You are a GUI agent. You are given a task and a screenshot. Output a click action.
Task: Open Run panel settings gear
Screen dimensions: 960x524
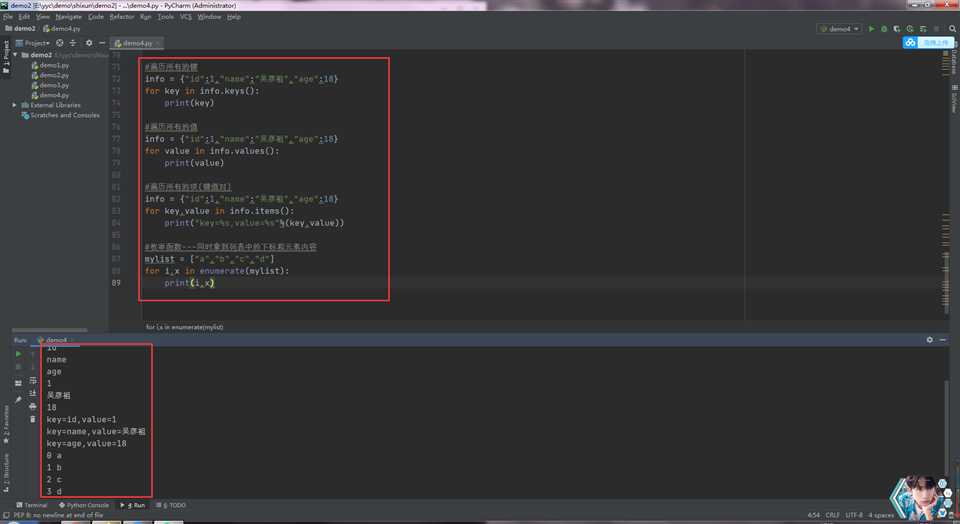tap(929, 340)
